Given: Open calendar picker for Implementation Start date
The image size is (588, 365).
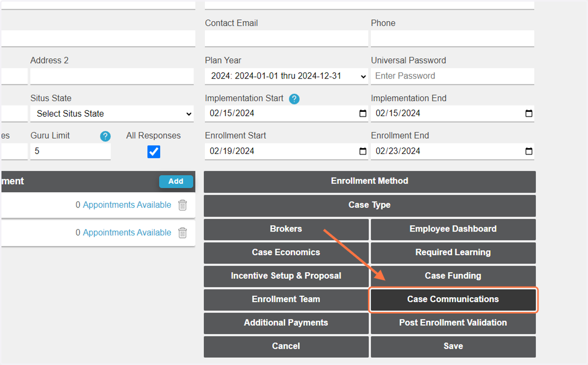Looking at the screenshot, I should pyautogui.click(x=363, y=113).
